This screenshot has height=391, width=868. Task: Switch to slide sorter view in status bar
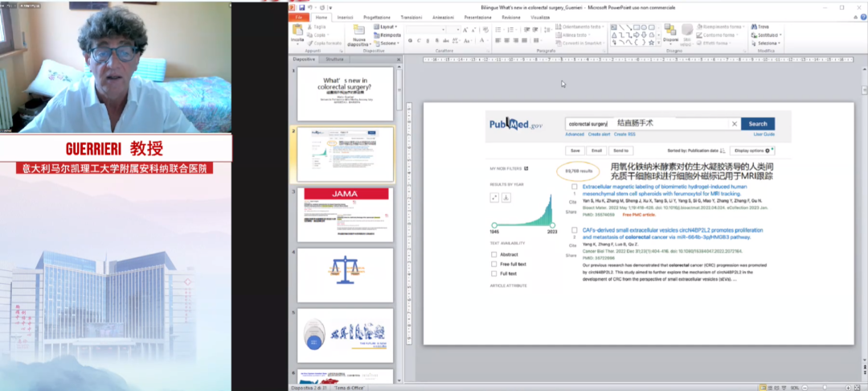(771, 388)
